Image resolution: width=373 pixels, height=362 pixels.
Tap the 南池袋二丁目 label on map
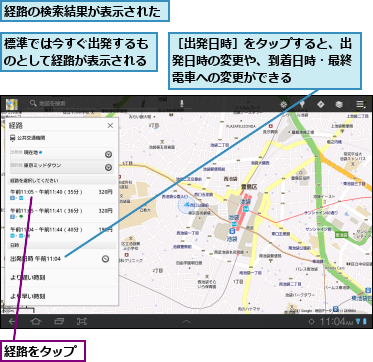289,284
